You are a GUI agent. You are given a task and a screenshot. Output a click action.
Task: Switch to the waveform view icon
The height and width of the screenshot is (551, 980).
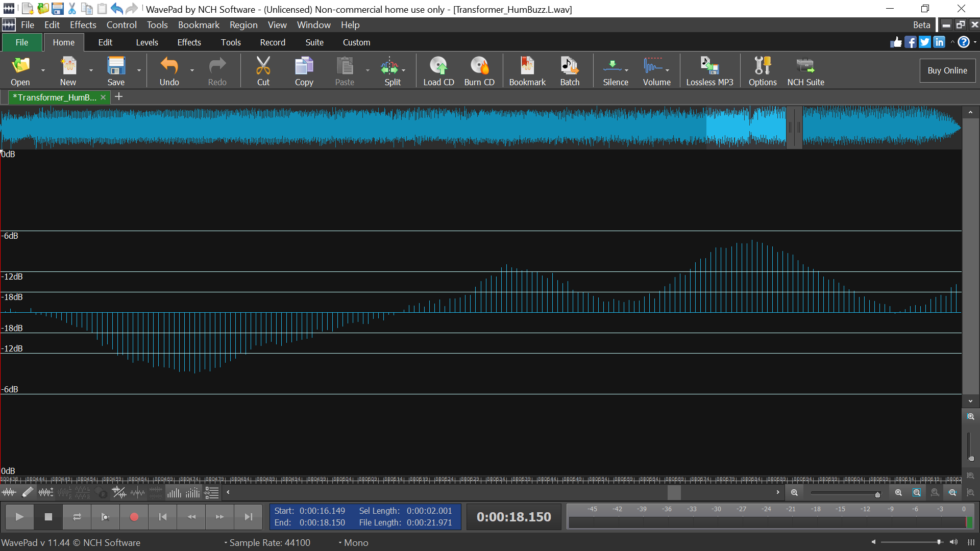[x=9, y=492]
